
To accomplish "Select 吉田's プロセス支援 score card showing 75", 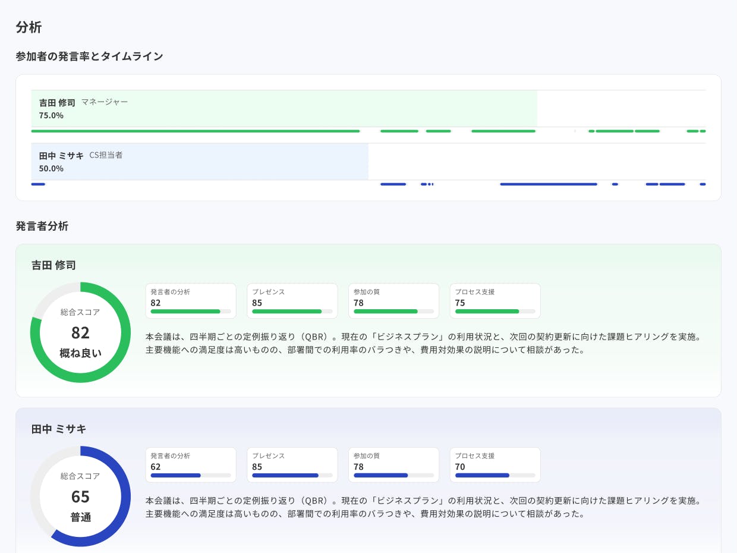I will pos(495,300).
